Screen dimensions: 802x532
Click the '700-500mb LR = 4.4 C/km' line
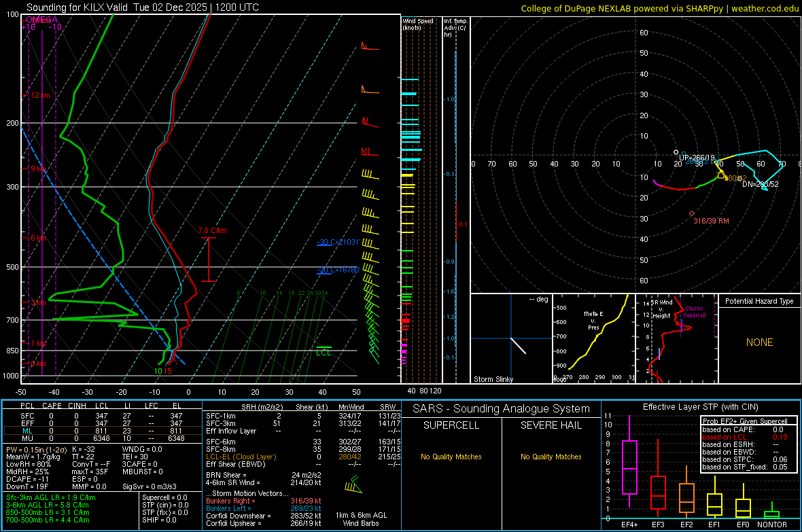pyautogui.click(x=48, y=520)
